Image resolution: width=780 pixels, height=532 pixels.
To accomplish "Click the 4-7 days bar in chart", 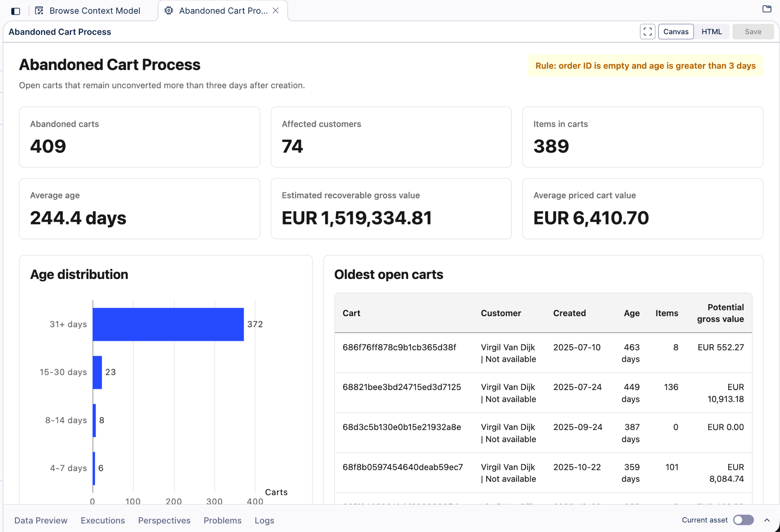I will tap(94, 468).
